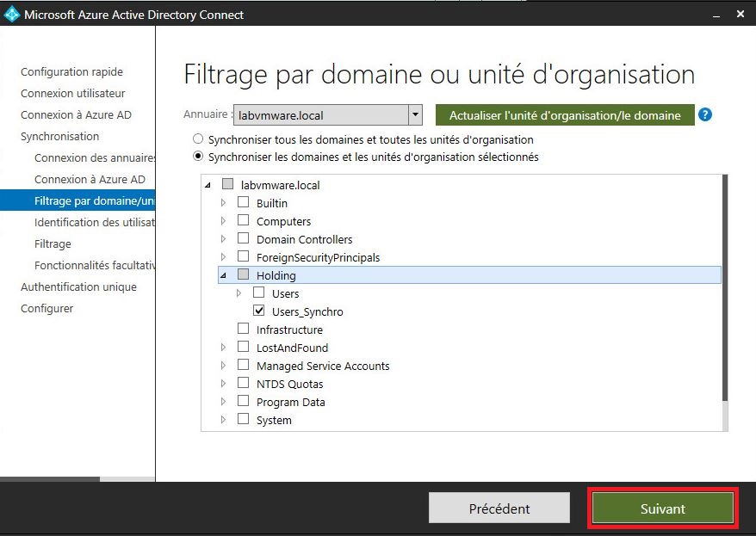Expand the LostAndFound node
756x536 pixels.
tap(223, 348)
